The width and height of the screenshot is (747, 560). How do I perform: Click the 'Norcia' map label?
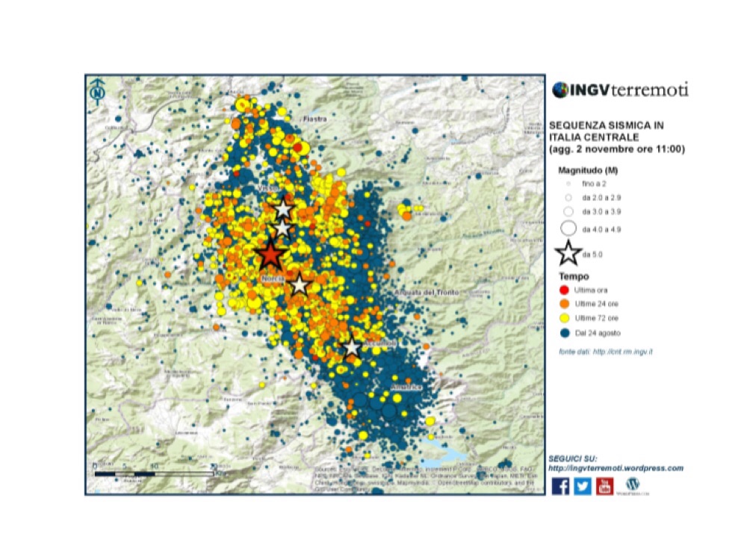point(273,278)
